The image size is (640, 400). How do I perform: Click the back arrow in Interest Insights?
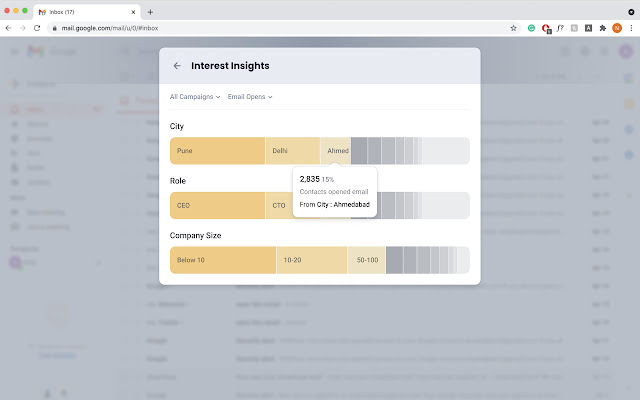click(x=177, y=66)
